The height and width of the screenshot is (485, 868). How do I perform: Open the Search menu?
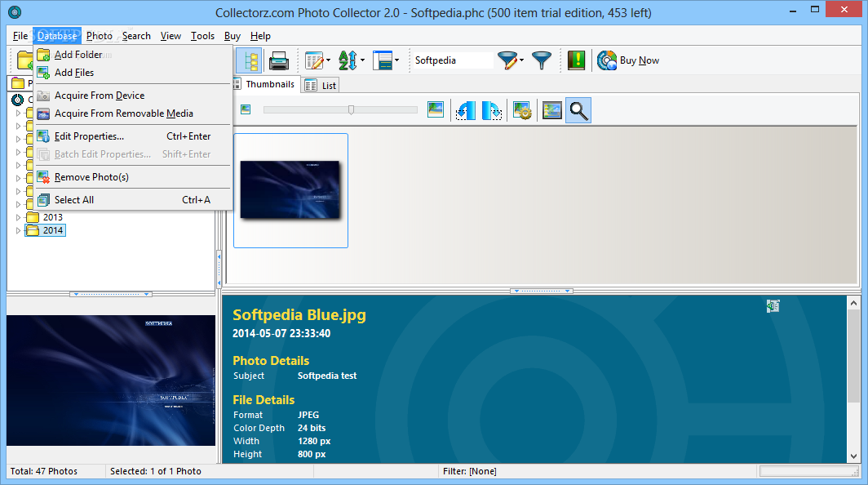[x=136, y=36]
